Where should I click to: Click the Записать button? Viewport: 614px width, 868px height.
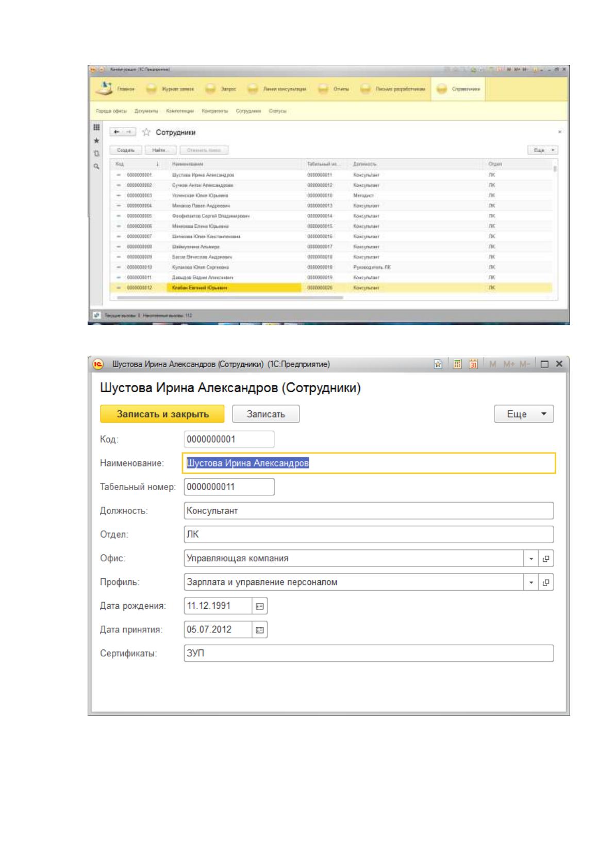click(x=265, y=414)
